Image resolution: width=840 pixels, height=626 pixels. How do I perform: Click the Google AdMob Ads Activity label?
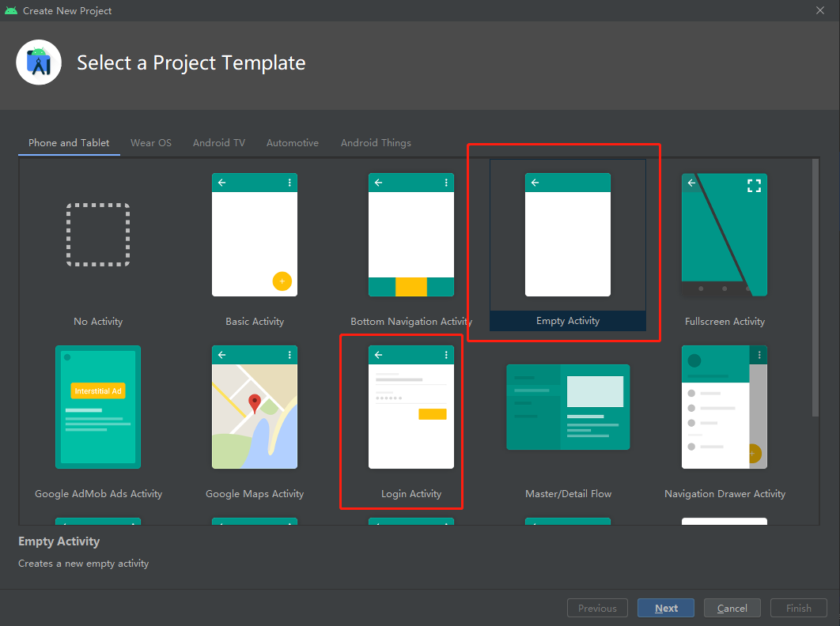(x=98, y=494)
